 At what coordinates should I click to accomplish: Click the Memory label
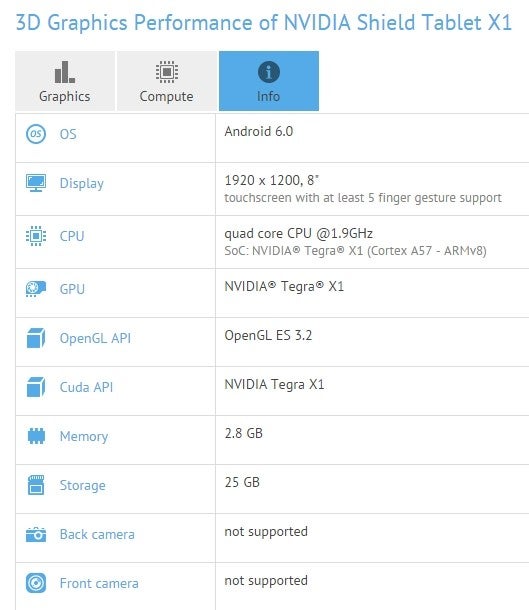click(x=84, y=436)
